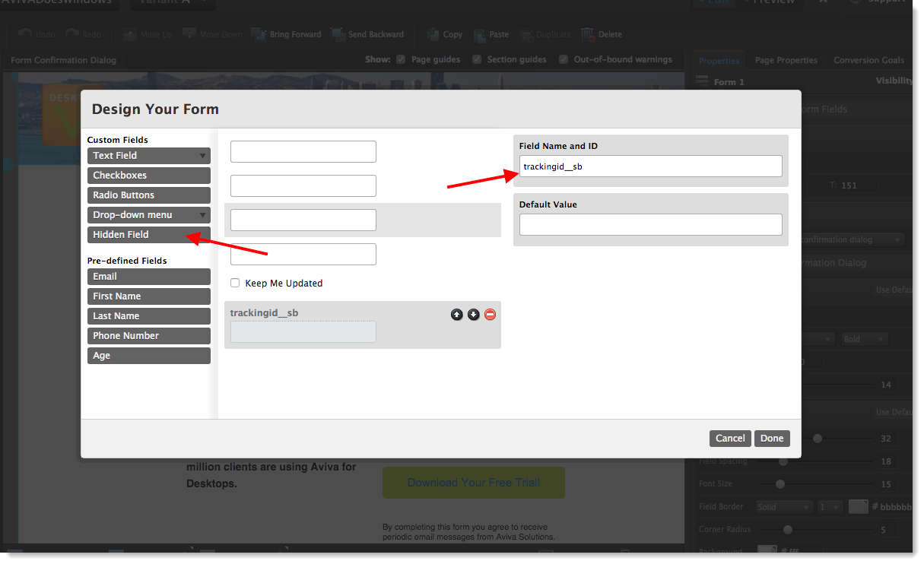Toggle the Page guides checkbox
Viewport: 924px width, 564px height.
(401, 59)
